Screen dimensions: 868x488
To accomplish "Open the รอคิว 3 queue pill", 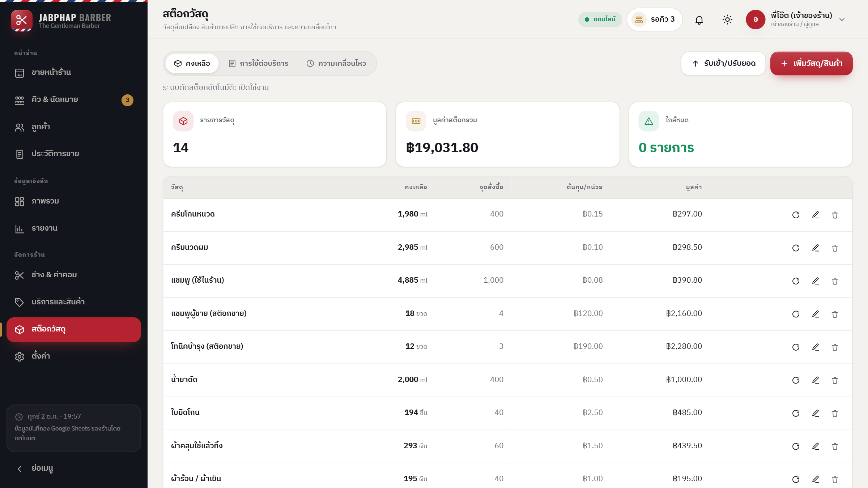I will coord(655,20).
